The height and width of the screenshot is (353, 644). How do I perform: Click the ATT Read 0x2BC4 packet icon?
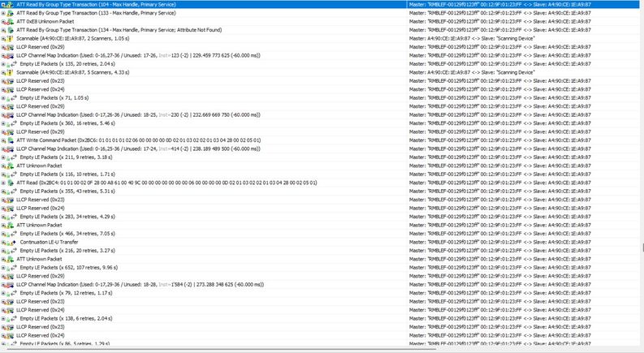[10, 183]
